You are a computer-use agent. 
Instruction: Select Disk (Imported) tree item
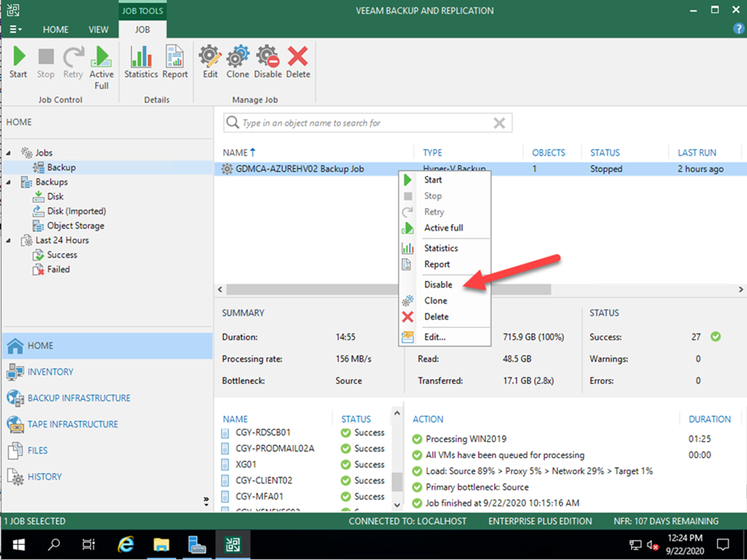pos(69,211)
